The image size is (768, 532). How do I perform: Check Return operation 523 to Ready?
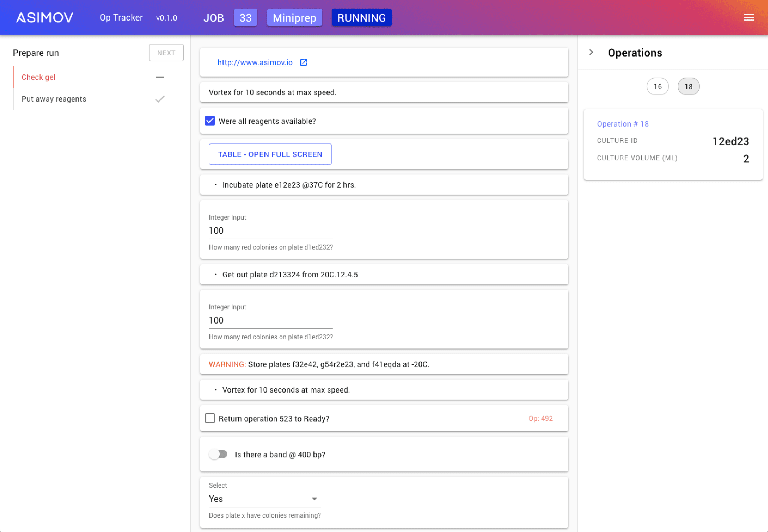[210, 418]
